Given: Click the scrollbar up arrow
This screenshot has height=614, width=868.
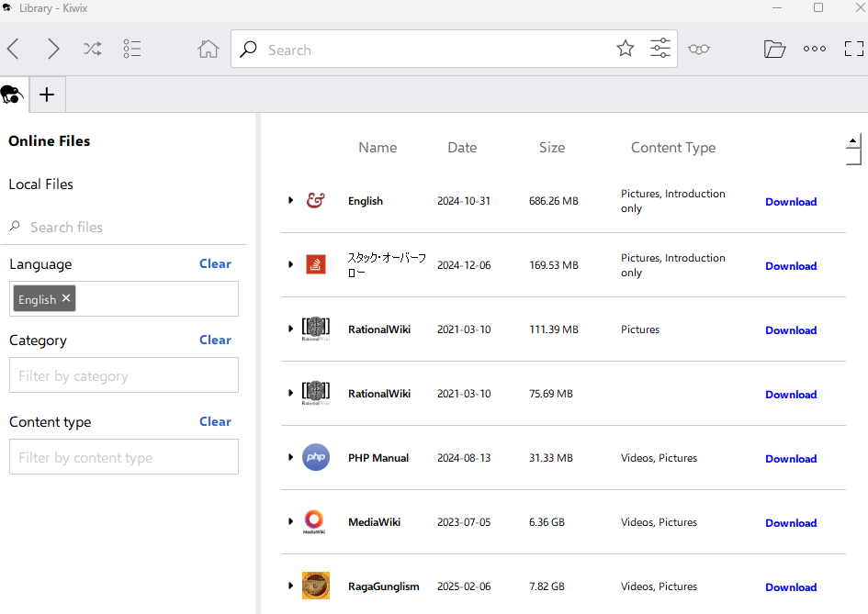Looking at the screenshot, I should (x=853, y=141).
